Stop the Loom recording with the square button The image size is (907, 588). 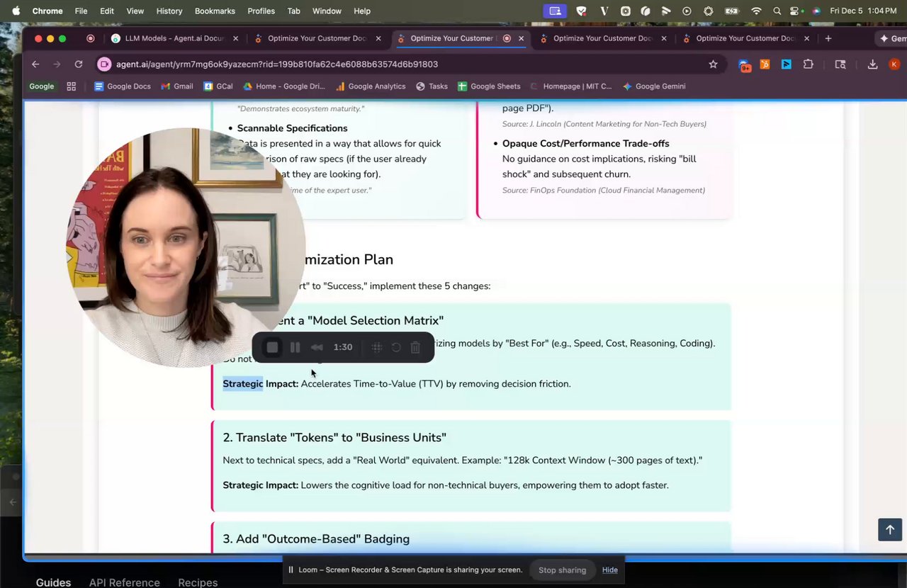pyautogui.click(x=272, y=347)
